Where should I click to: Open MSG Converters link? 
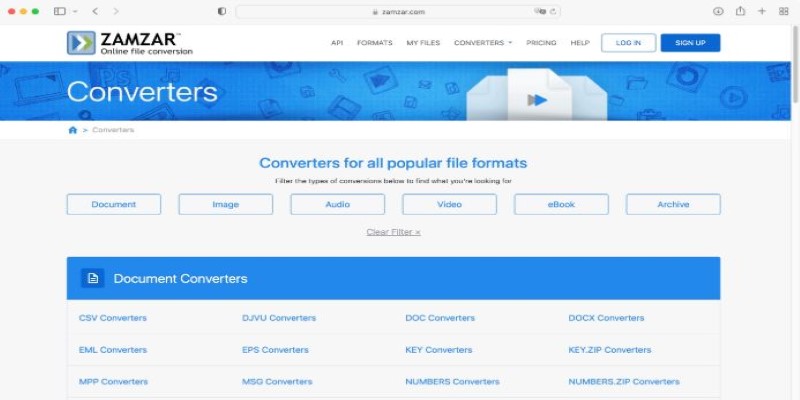pyautogui.click(x=277, y=382)
